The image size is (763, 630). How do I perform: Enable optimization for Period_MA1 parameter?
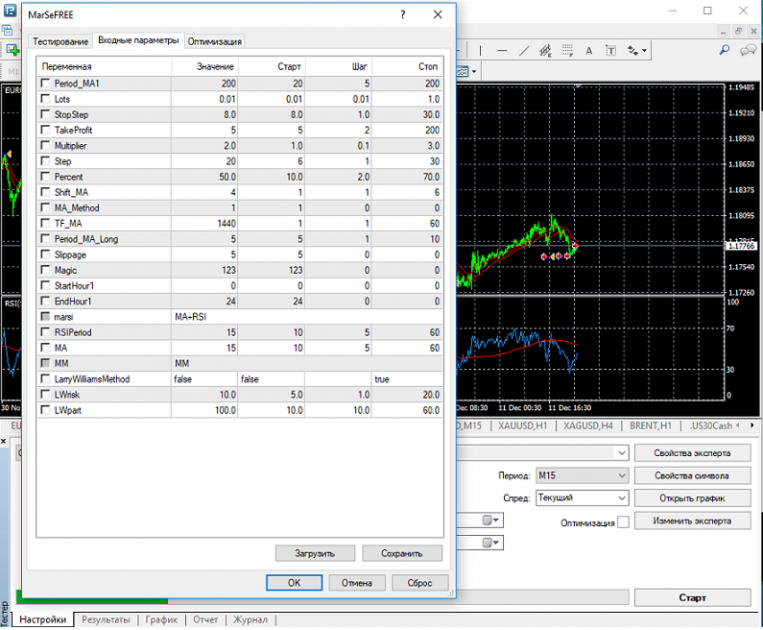click(45, 83)
